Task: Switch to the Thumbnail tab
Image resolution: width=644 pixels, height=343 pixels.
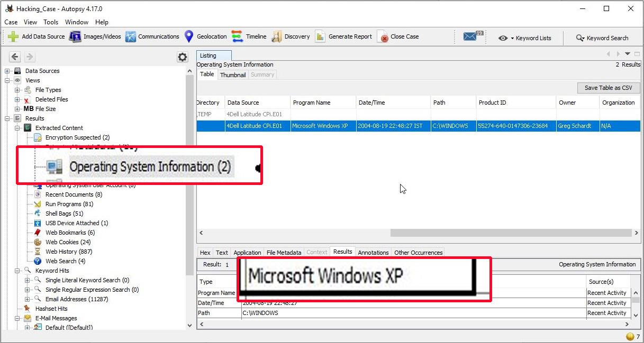Action: pos(233,75)
